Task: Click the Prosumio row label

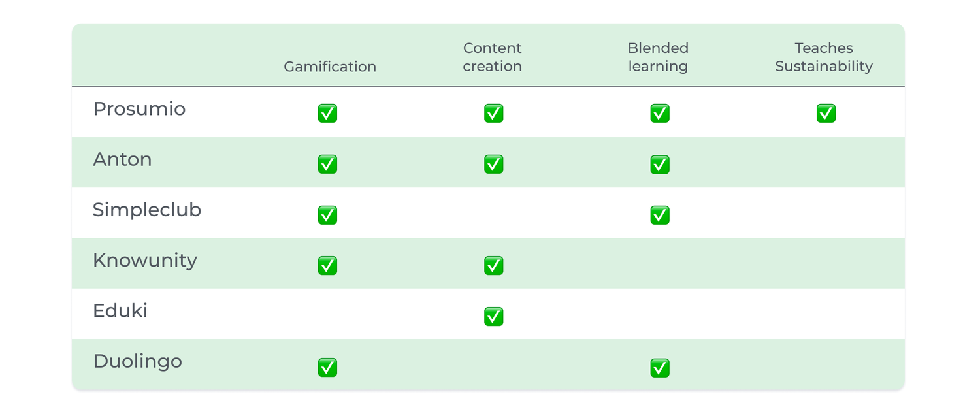Action: coord(139,109)
